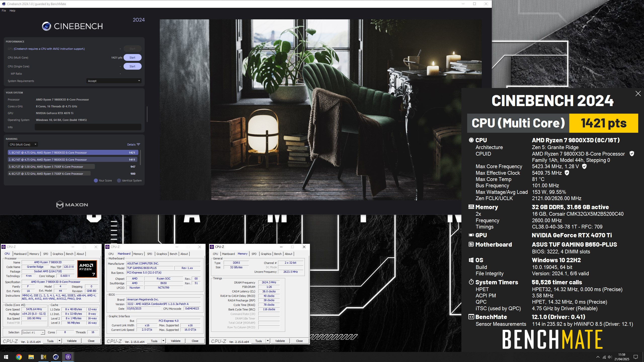Open the File menu in Cinebench
Image resolution: width=644 pixels, height=362 pixels.
[4, 11]
